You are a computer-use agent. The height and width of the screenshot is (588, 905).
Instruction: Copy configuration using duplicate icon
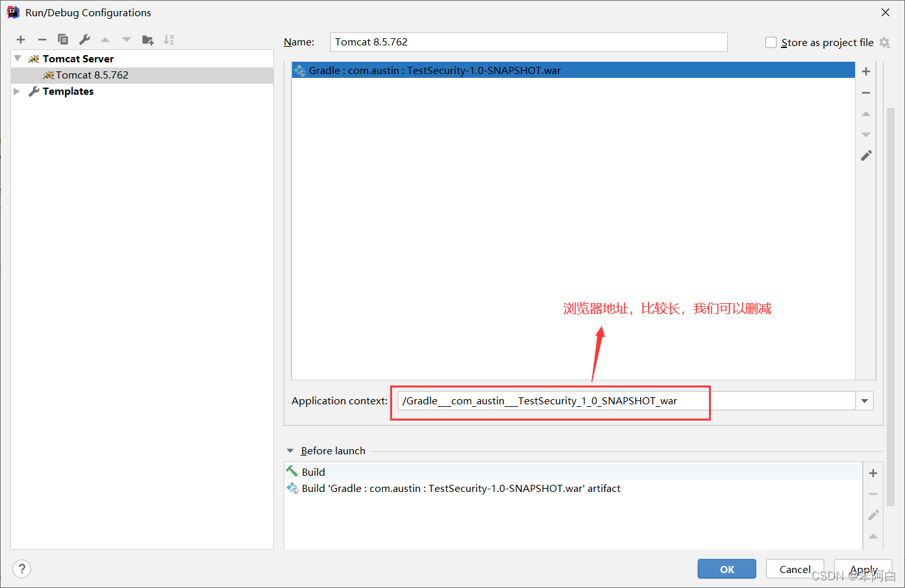pyautogui.click(x=63, y=40)
